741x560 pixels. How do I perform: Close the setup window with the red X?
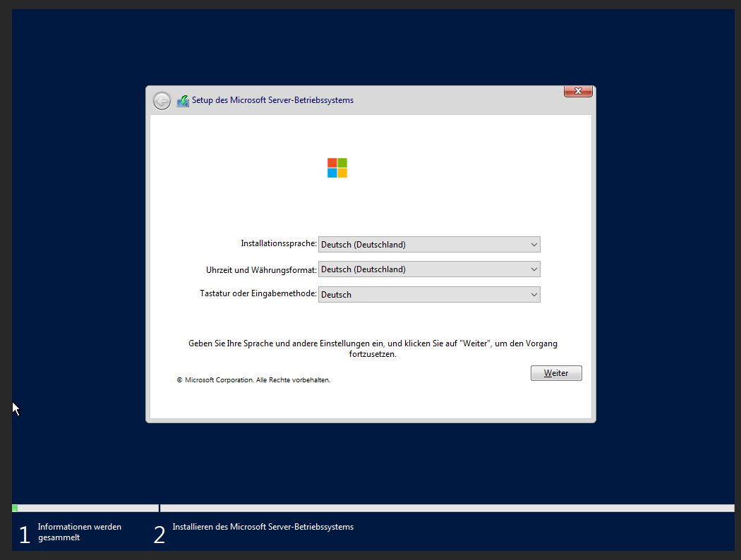click(x=578, y=91)
